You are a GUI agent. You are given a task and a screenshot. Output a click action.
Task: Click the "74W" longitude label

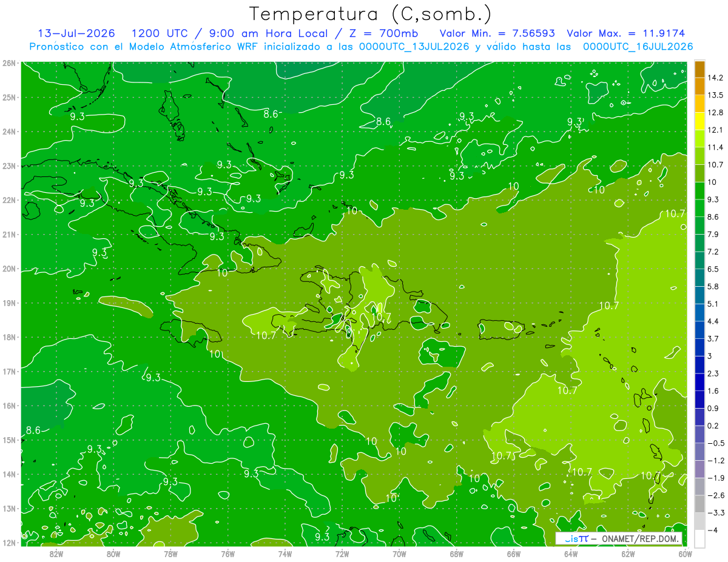[x=285, y=554]
